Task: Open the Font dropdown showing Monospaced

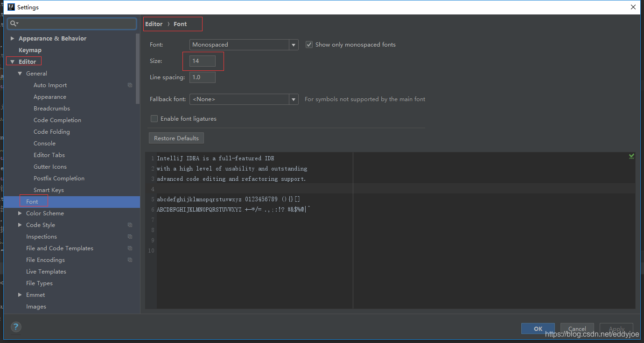Action: [x=244, y=45]
